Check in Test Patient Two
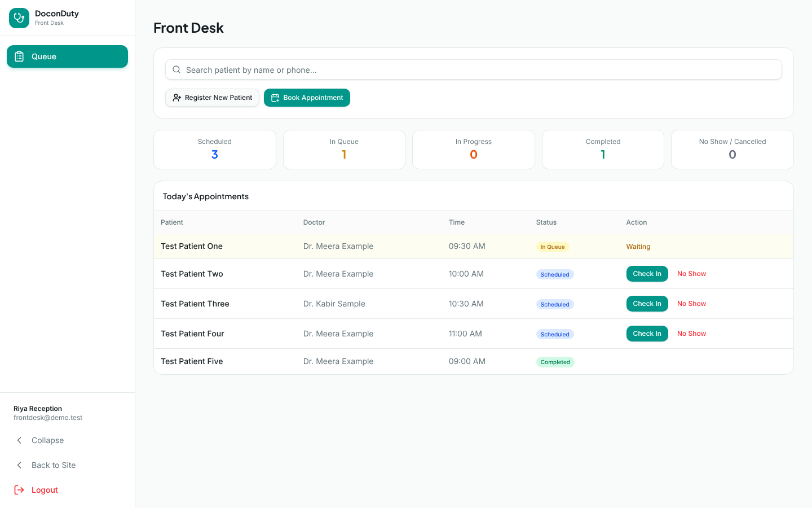 647,274
